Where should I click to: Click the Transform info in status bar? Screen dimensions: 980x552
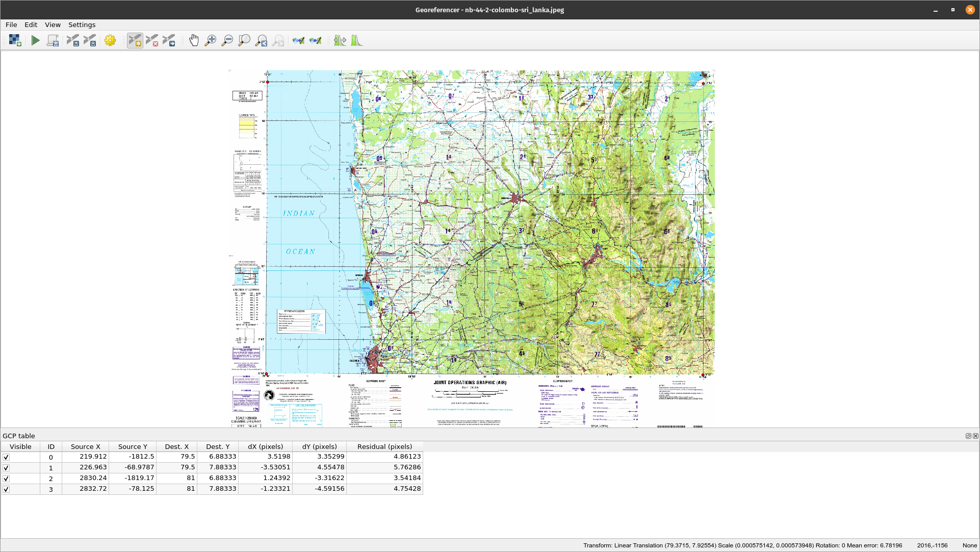[742, 545]
